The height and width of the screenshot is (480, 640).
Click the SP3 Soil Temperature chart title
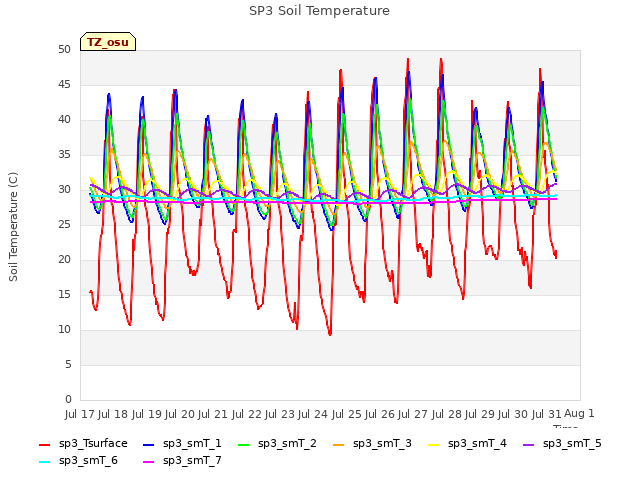[x=319, y=11]
